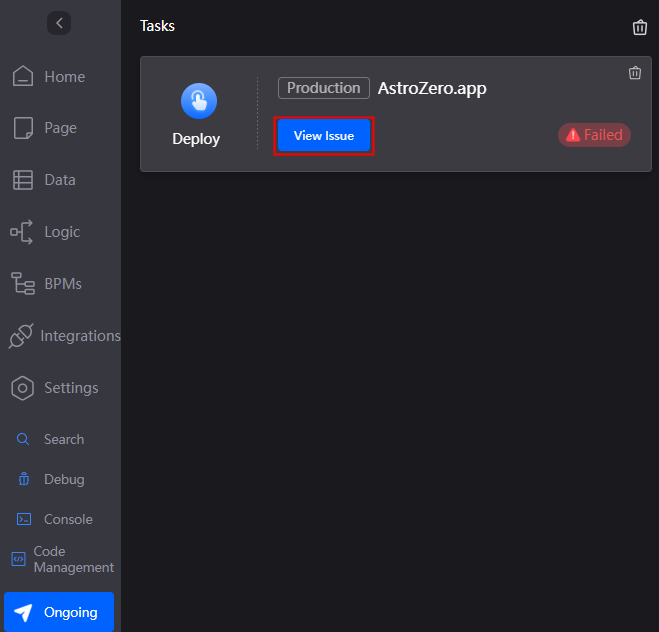Open the Logic section

tap(46, 232)
